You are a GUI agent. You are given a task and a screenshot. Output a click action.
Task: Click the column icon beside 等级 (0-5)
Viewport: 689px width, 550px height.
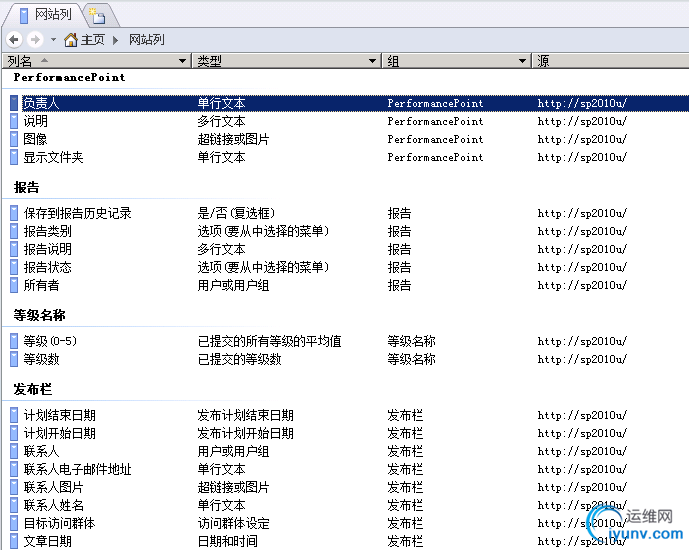tap(15, 341)
